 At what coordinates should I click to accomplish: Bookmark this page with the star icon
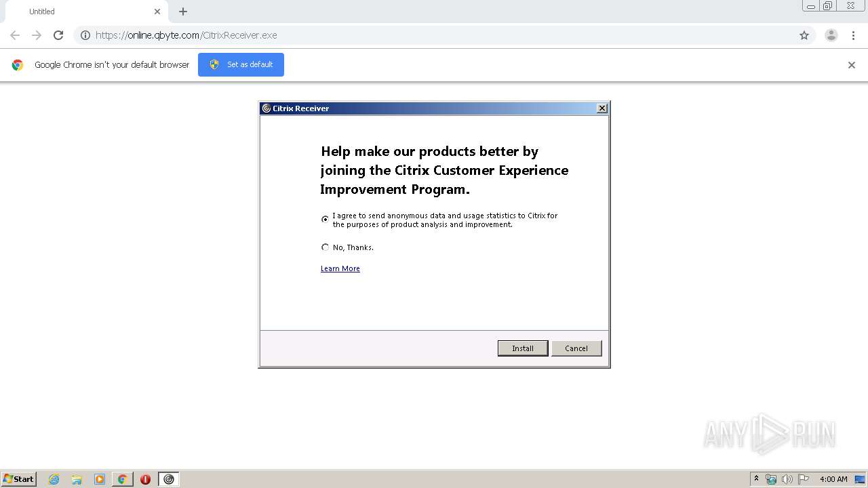pos(804,35)
